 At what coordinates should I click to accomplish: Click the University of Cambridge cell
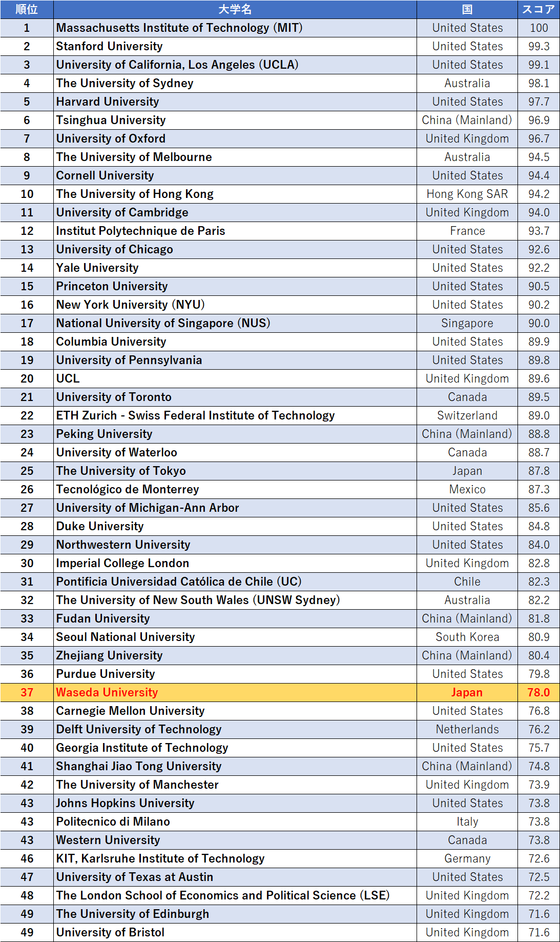(235, 212)
